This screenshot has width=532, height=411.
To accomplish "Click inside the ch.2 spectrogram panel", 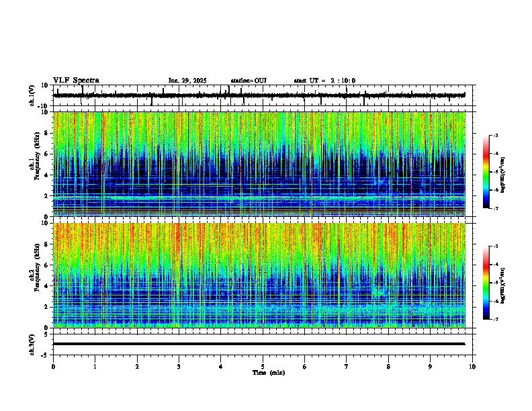I will click(259, 275).
